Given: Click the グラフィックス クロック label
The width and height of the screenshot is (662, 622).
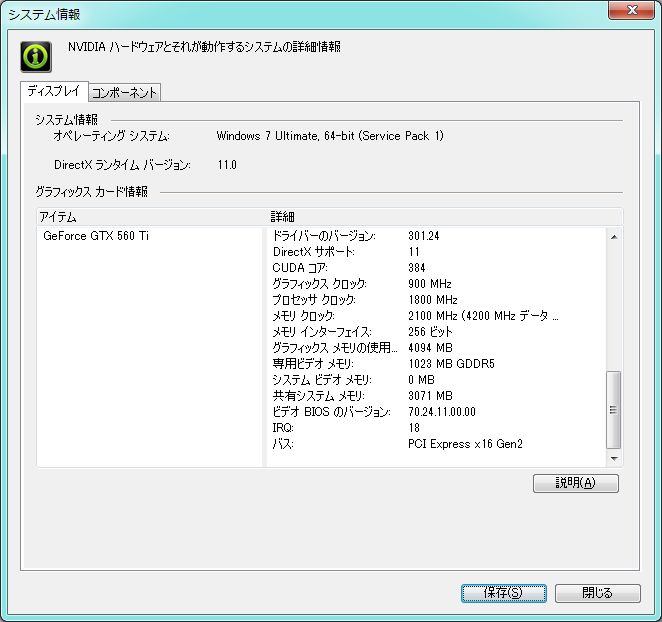Looking at the screenshot, I should 319,284.
